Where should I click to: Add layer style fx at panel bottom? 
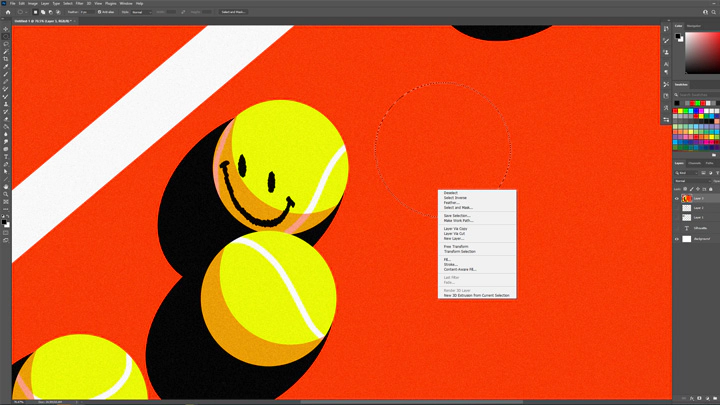[x=692, y=399]
